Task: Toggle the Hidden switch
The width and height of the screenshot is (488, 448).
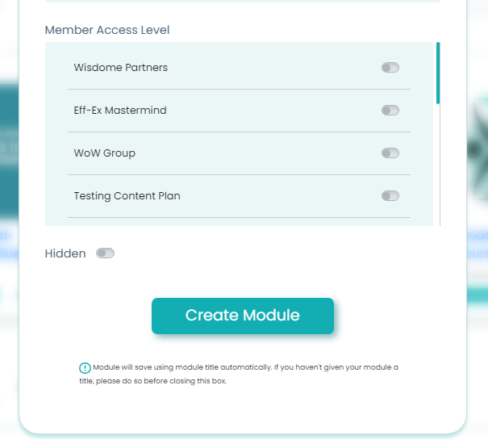Action: (x=106, y=253)
